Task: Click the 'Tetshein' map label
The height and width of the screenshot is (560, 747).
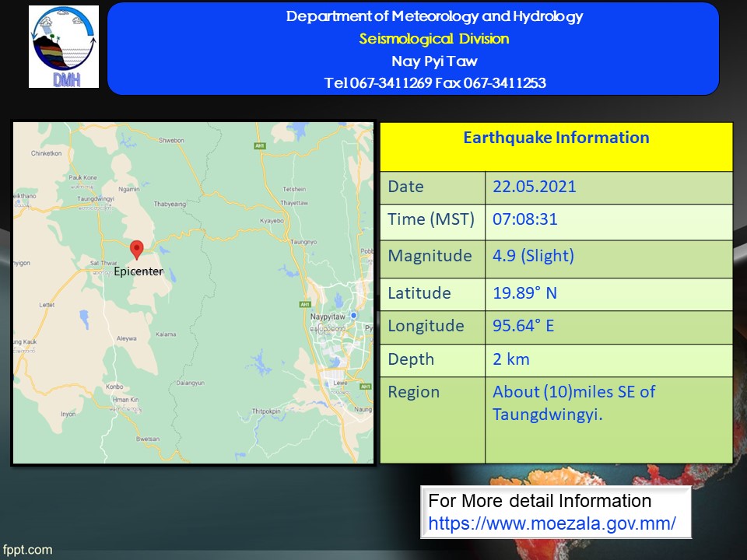Action: [x=294, y=189]
